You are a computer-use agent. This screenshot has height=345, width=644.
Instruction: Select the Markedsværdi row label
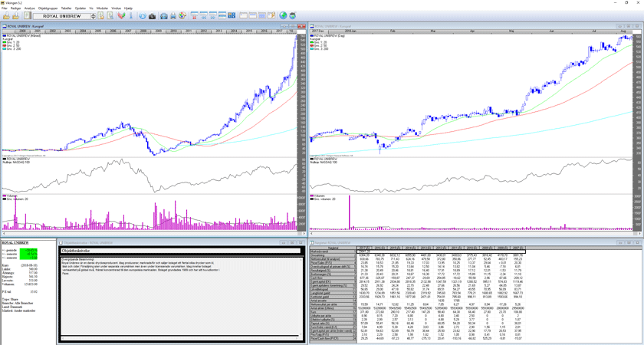333,251
